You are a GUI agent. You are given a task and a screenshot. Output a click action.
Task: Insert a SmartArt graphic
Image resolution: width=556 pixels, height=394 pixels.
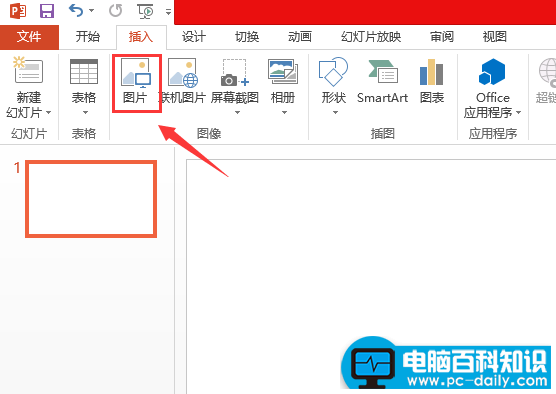pos(382,81)
